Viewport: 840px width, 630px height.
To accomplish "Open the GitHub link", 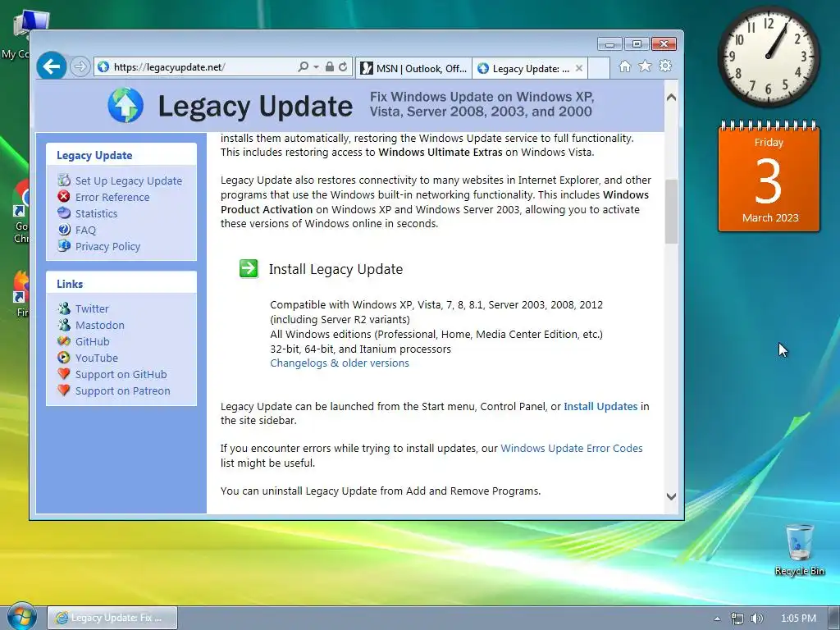I will click(92, 342).
